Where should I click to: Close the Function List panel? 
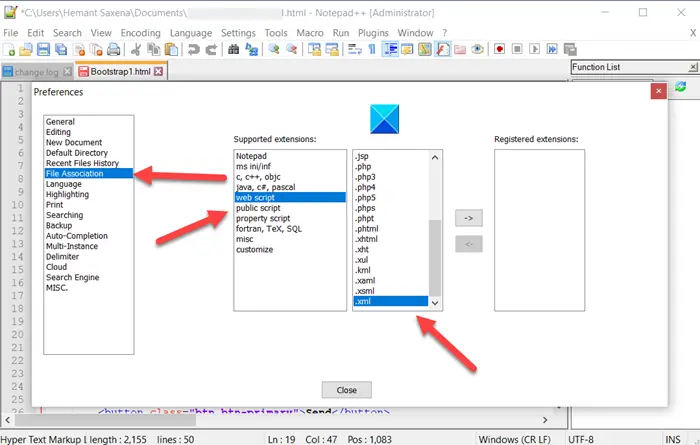pos(693,67)
